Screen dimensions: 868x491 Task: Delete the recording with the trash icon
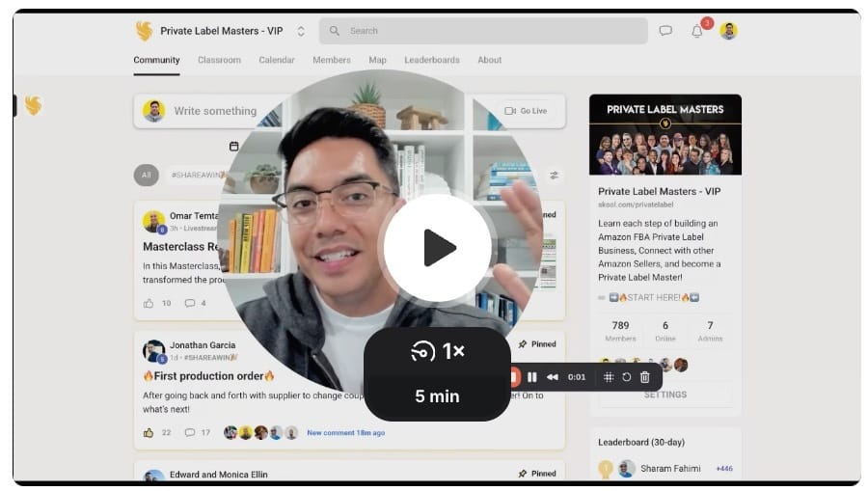point(645,377)
